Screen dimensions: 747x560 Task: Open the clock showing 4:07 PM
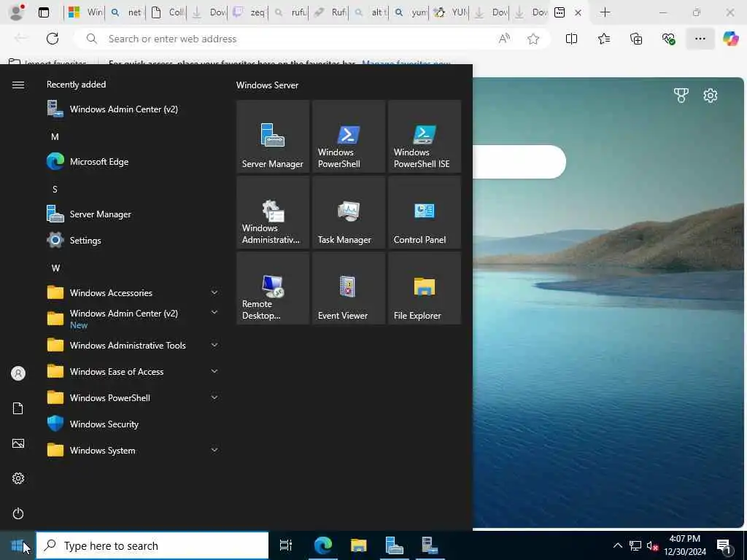[x=685, y=545]
